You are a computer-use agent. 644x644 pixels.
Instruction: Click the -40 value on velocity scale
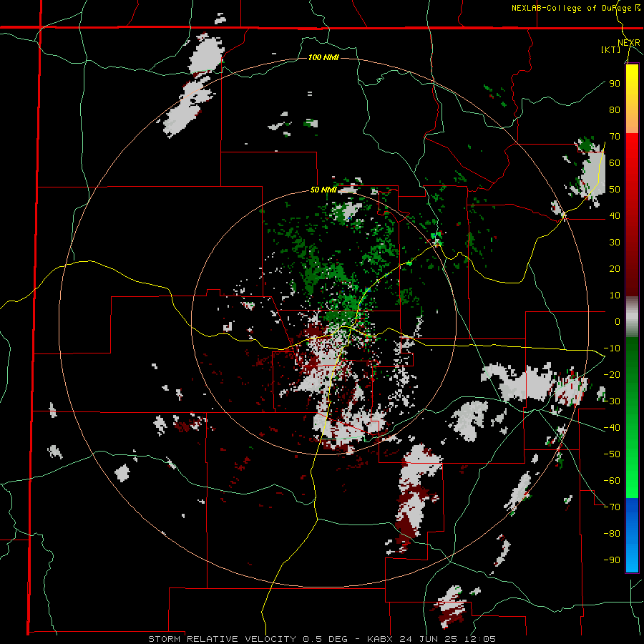(612, 428)
